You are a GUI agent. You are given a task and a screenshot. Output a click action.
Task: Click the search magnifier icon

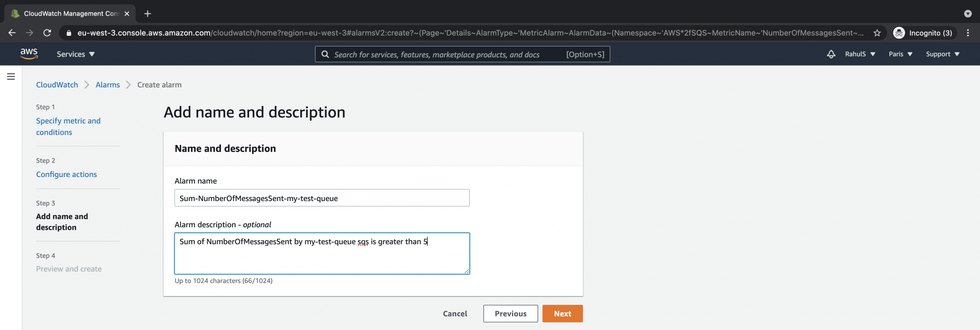pos(325,54)
